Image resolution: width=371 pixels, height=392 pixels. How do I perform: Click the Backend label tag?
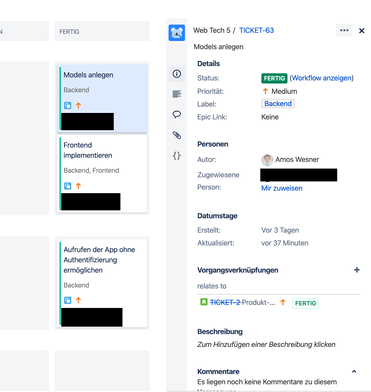[278, 104]
